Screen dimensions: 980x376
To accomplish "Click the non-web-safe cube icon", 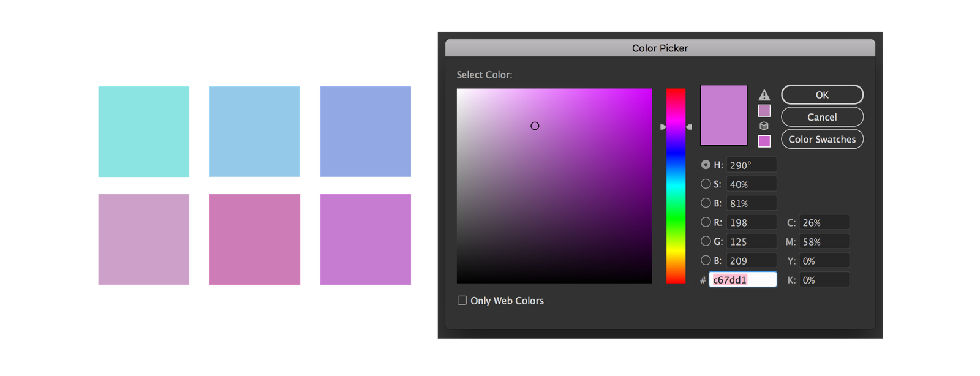I will point(764,126).
